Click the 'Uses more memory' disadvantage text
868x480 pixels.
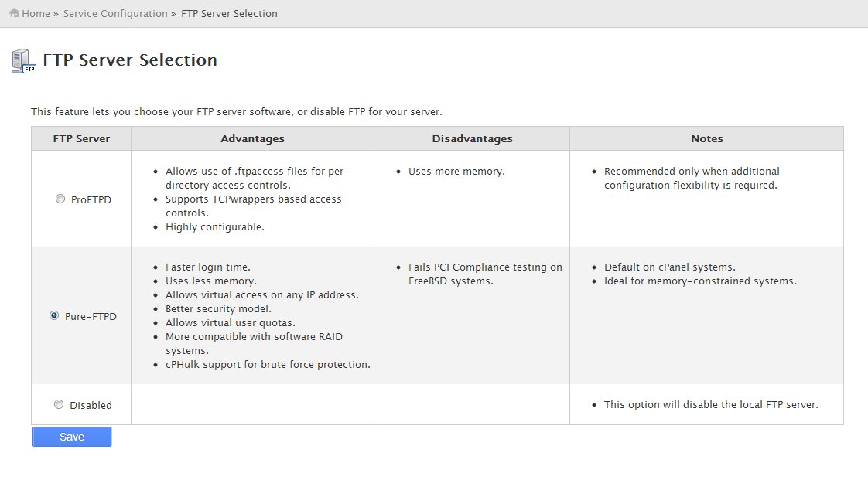click(x=456, y=172)
